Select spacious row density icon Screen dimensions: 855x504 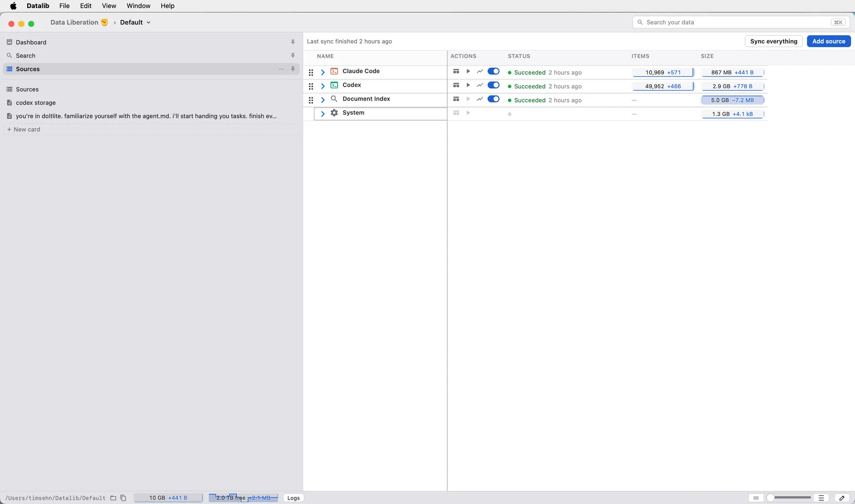(821, 498)
